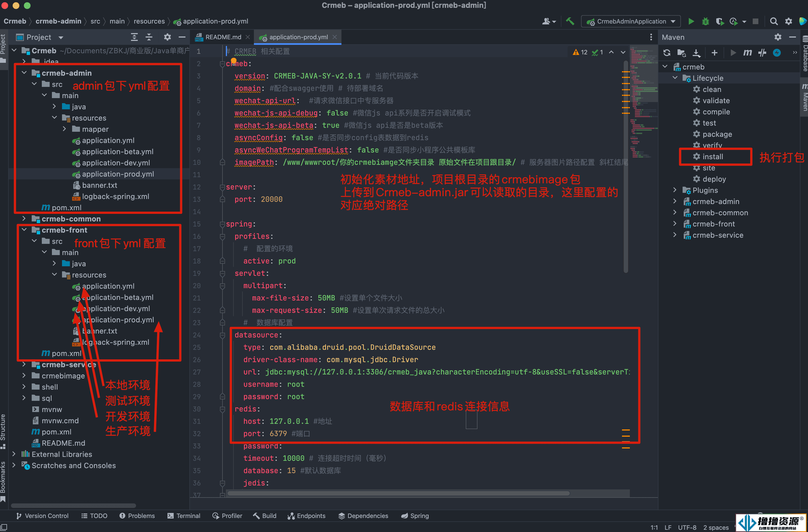This screenshot has height=532, width=808.
Task: Add Maven project plus icon
Action: point(715,53)
